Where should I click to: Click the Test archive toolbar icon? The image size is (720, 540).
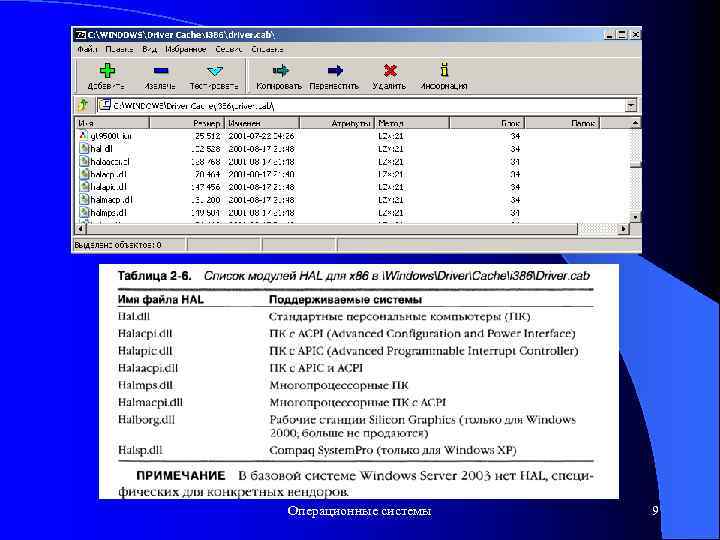214,71
